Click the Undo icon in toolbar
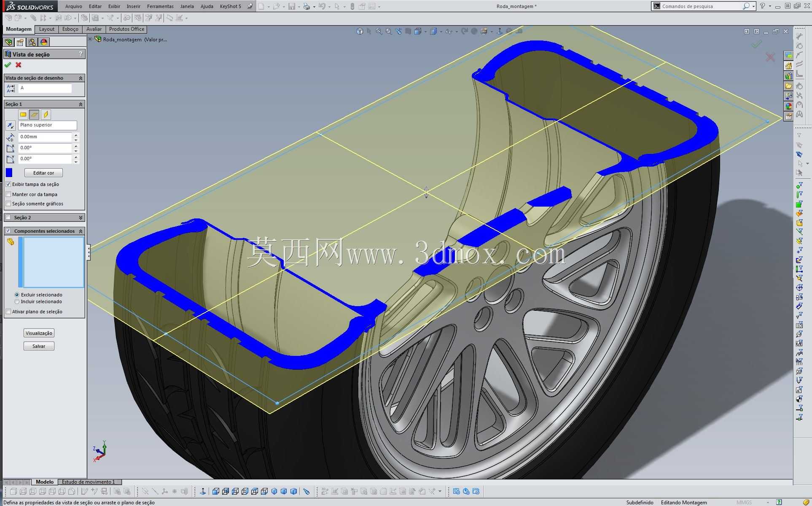 click(322, 6)
